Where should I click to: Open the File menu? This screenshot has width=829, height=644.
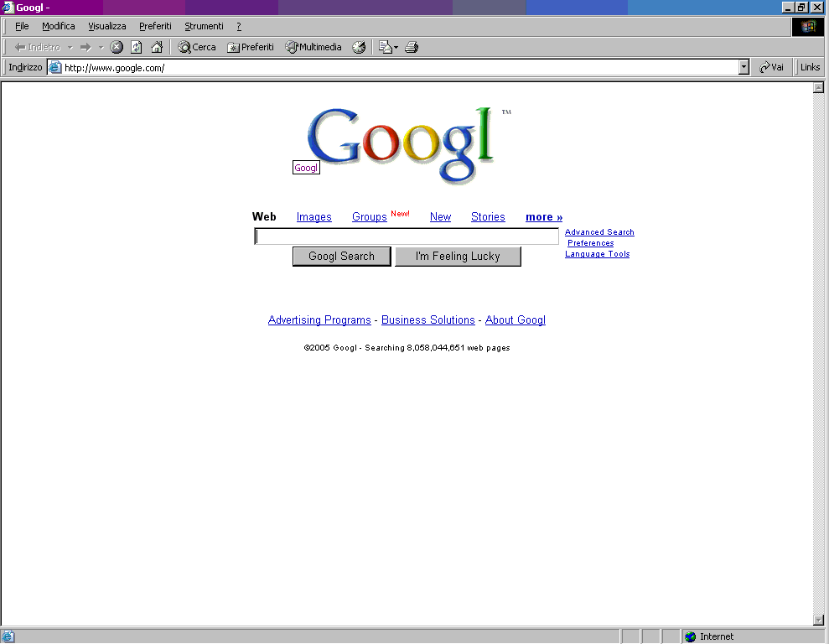(x=22, y=26)
